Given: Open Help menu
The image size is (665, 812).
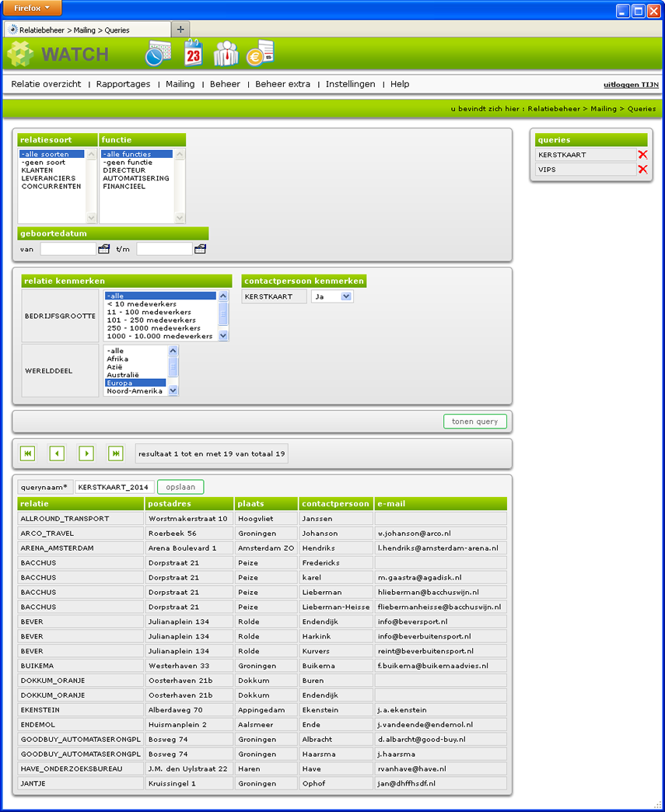Looking at the screenshot, I should [x=400, y=84].
